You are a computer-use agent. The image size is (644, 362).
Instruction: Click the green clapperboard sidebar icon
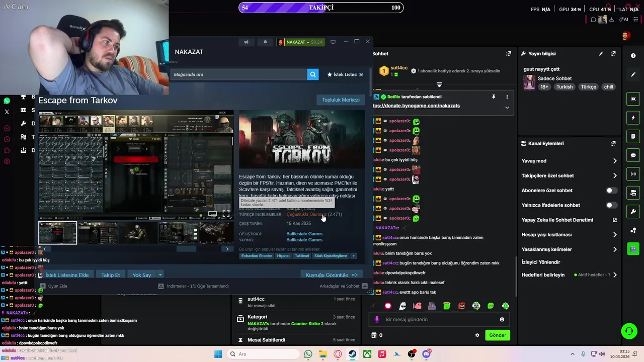(x=633, y=248)
